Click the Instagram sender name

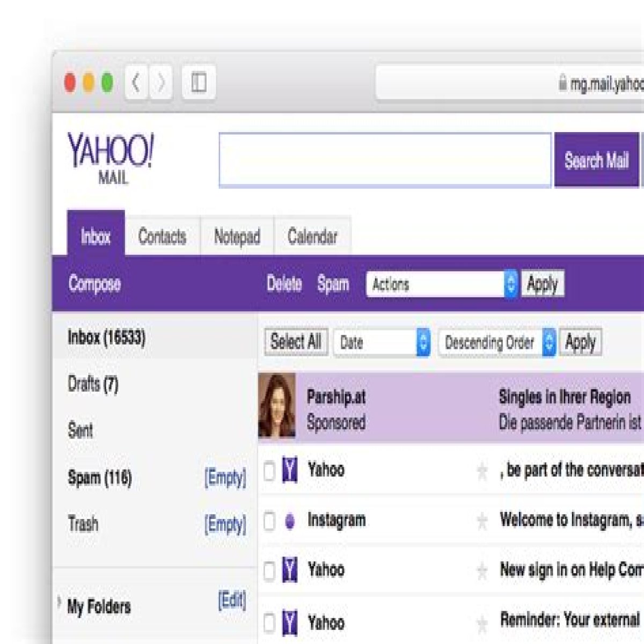[336, 520]
